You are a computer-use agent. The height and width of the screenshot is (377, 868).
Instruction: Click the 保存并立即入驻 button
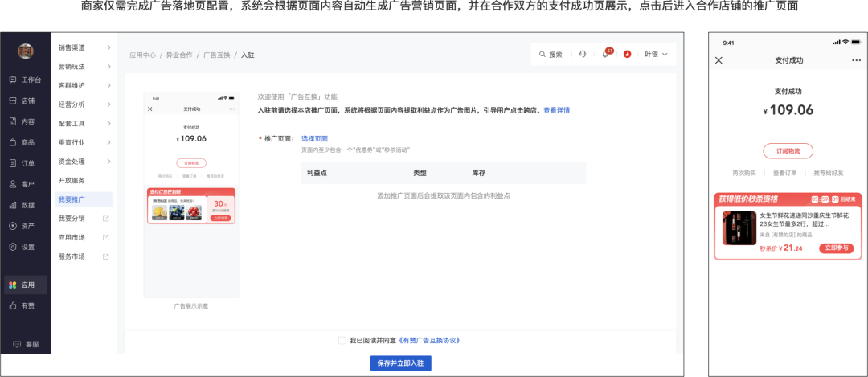click(x=400, y=363)
